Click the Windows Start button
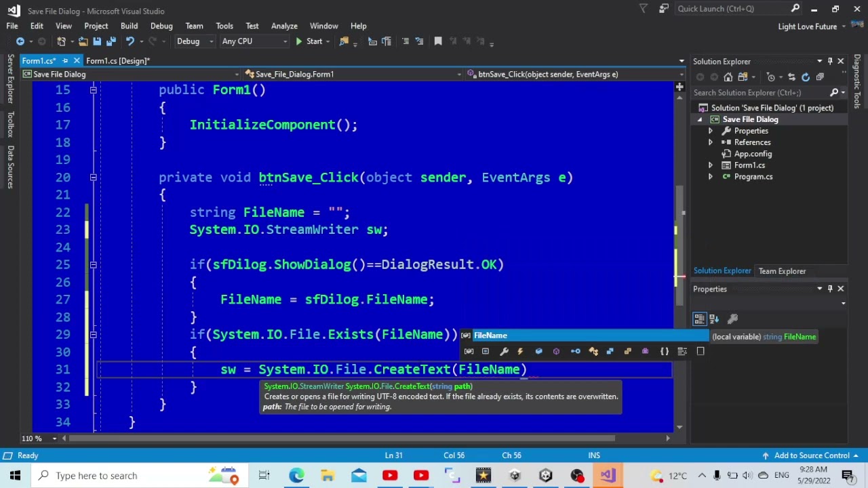 click(x=15, y=475)
